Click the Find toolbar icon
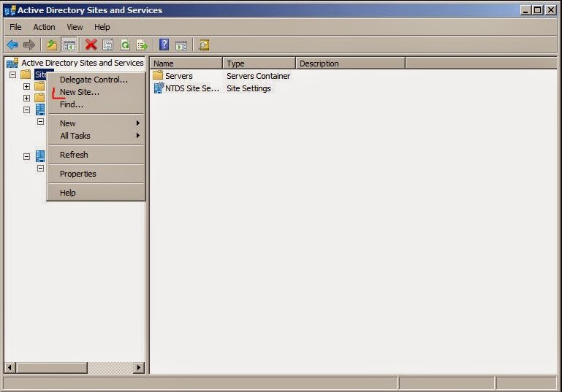562x392 pixels. [x=204, y=45]
